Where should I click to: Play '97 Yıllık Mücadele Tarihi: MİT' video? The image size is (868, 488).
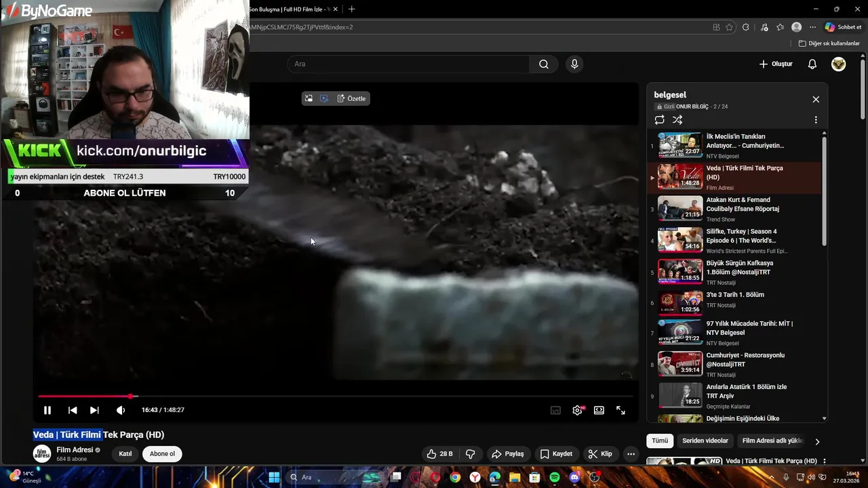734,333
